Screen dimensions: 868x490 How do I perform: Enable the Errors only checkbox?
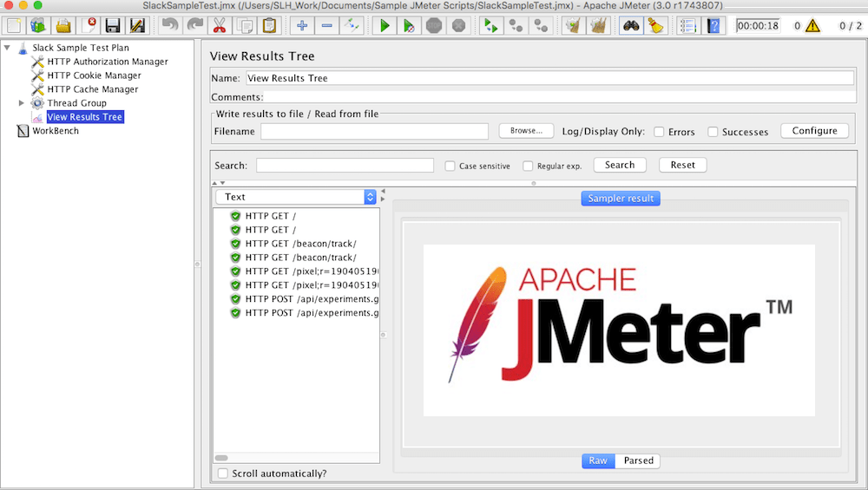click(659, 132)
